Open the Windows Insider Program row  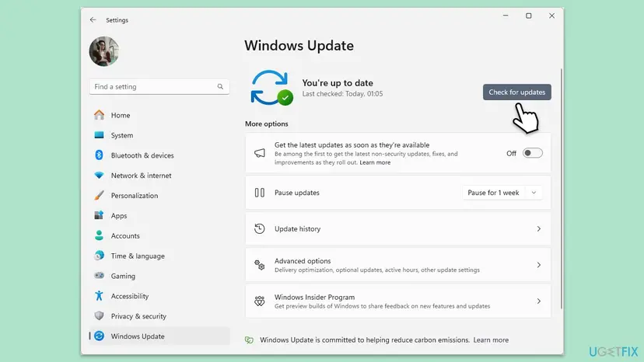[x=397, y=301]
